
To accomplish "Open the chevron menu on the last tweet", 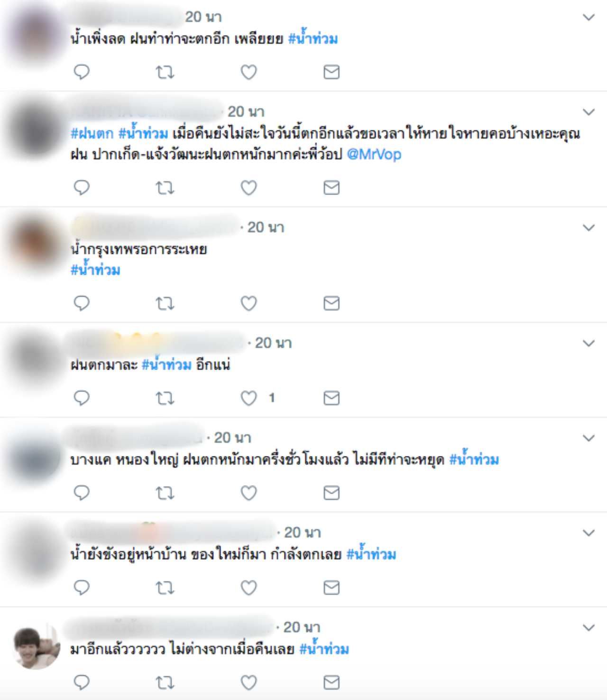I will pyautogui.click(x=589, y=628).
